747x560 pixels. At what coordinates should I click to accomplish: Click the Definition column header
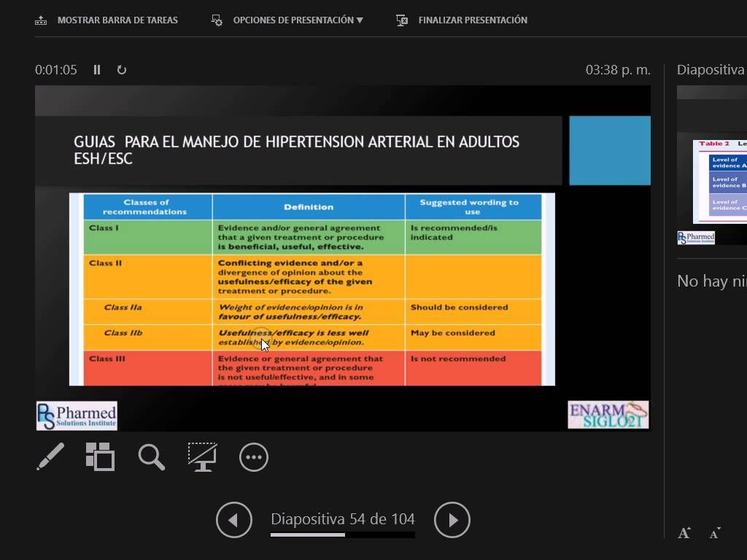309,206
